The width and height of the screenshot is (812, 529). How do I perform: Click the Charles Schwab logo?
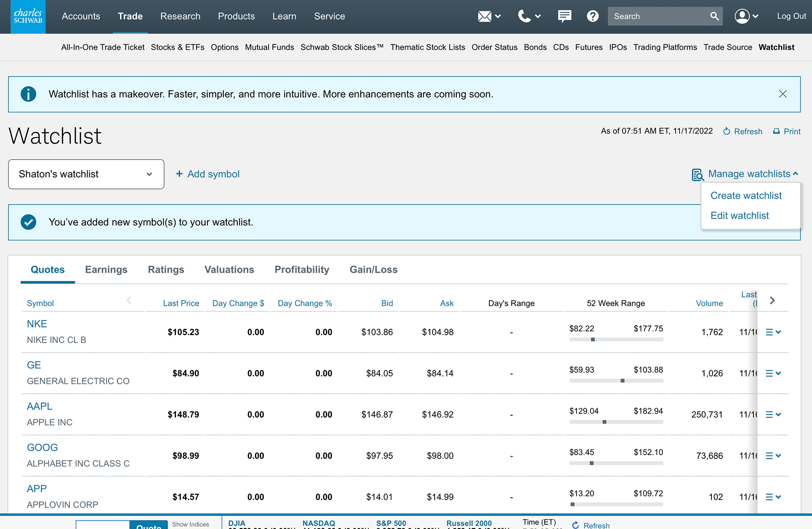click(28, 16)
